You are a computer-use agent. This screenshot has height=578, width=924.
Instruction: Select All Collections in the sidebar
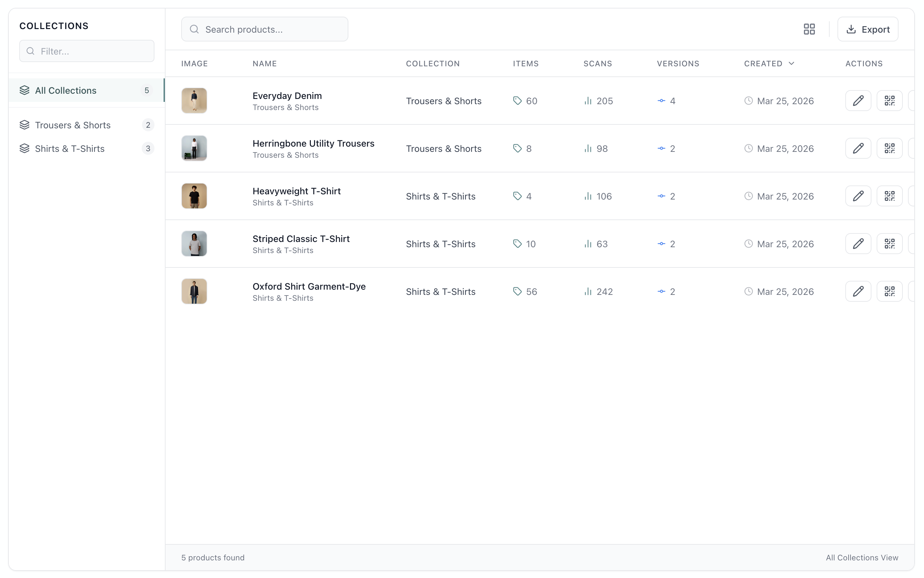pyautogui.click(x=66, y=90)
